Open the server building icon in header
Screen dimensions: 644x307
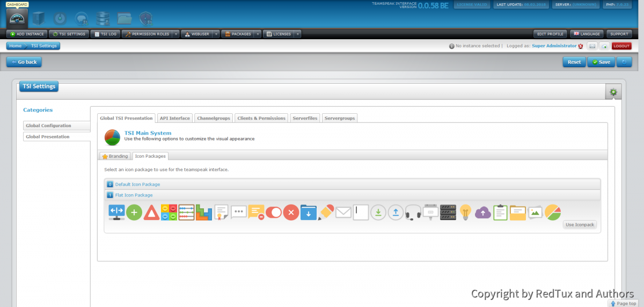coord(39,19)
